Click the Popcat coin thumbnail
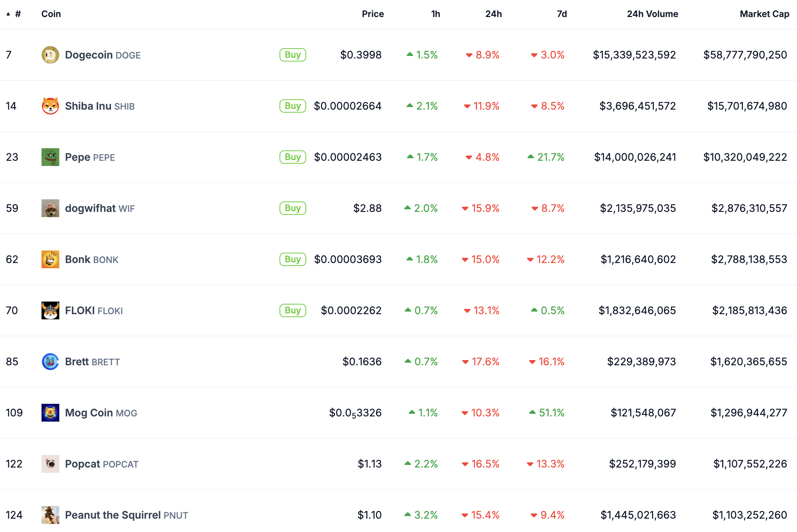Screen dimensions: 797x532 pos(50,464)
